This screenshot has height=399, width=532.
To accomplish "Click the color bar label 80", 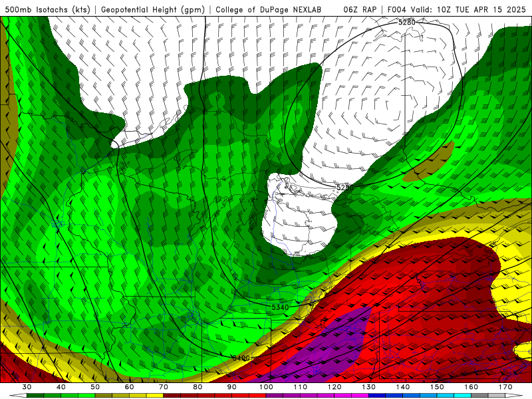I will 198,387.
